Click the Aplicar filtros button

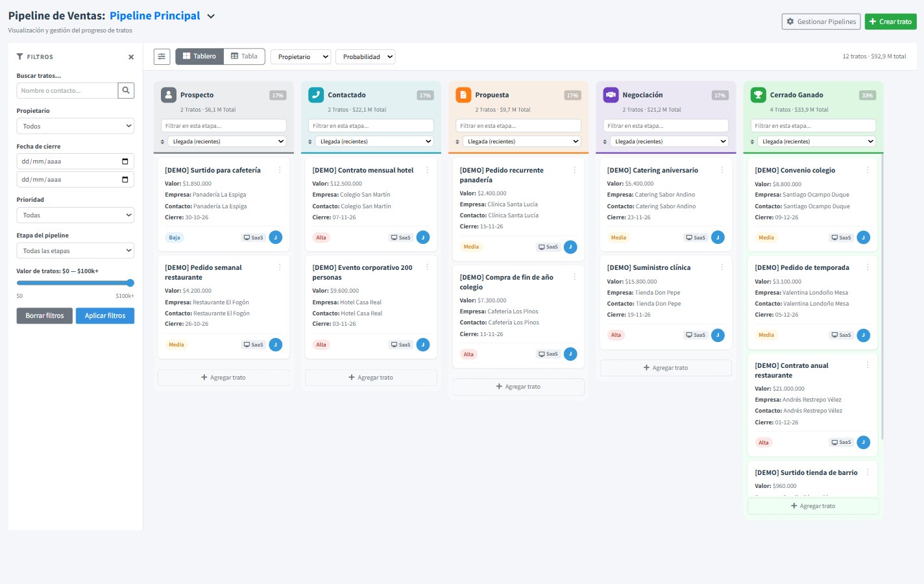click(105, 316)
